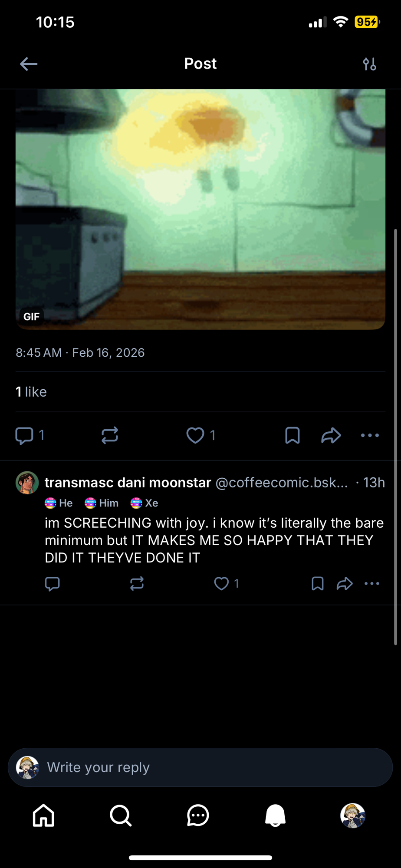Repost the main post
Screen dimensions: 401x868
pos(110,435)
